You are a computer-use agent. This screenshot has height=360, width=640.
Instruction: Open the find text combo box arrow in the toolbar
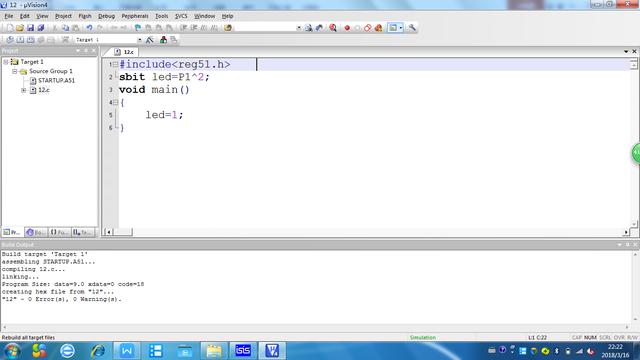[x=299, y=28]
